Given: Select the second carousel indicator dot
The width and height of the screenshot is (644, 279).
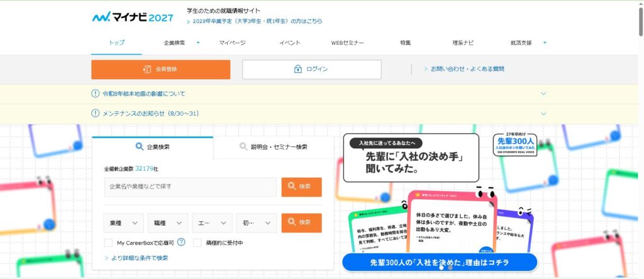Looking at the screenshot, I should [450, 268].
